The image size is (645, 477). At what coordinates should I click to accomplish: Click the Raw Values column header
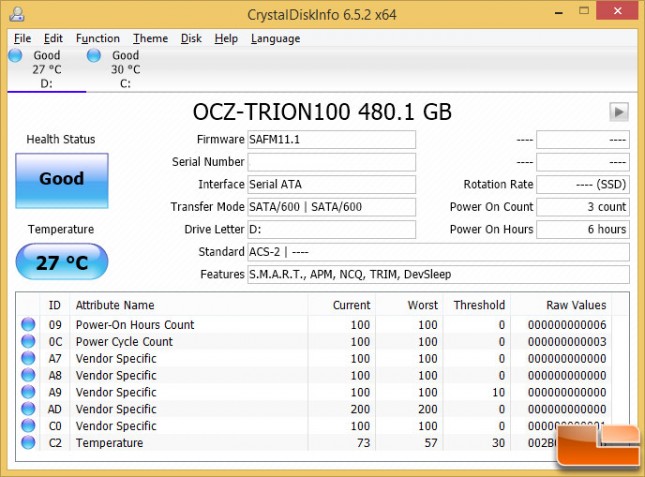[561, 305]
